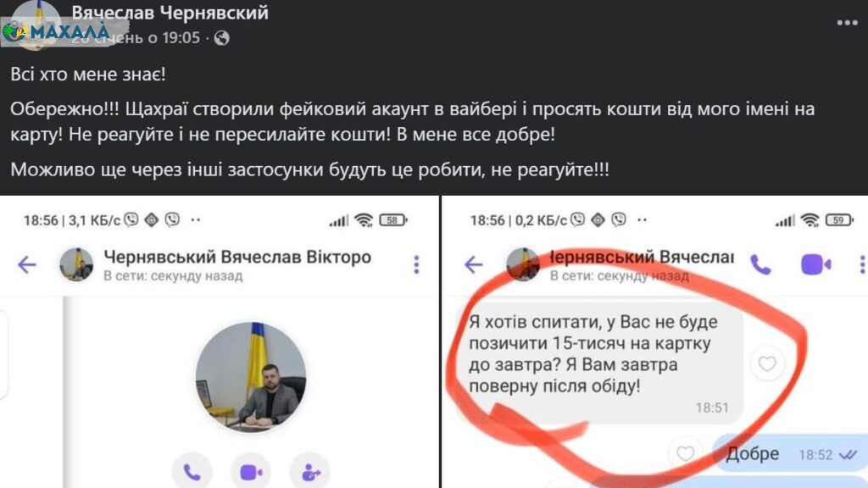Screen dimensions: 868x488
Task: Open the Facebook post three-dots options menu
Action: tap(847, 23)
